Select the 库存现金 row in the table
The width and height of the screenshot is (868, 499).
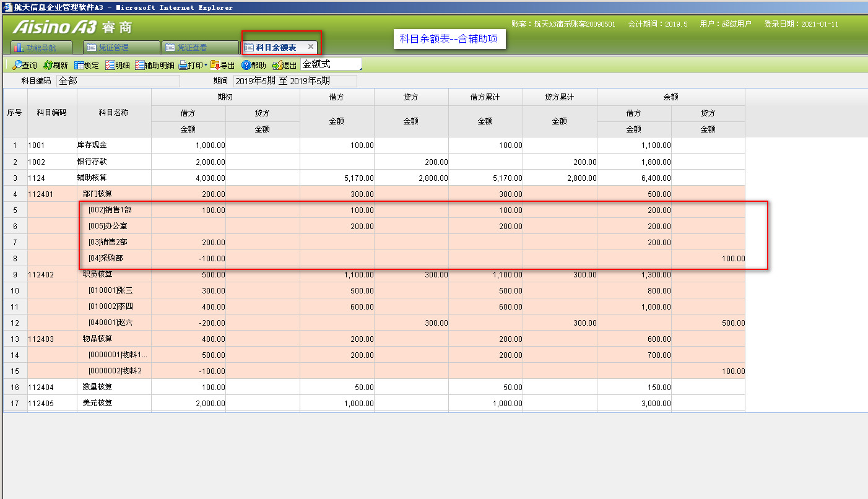tap(92, 145)
